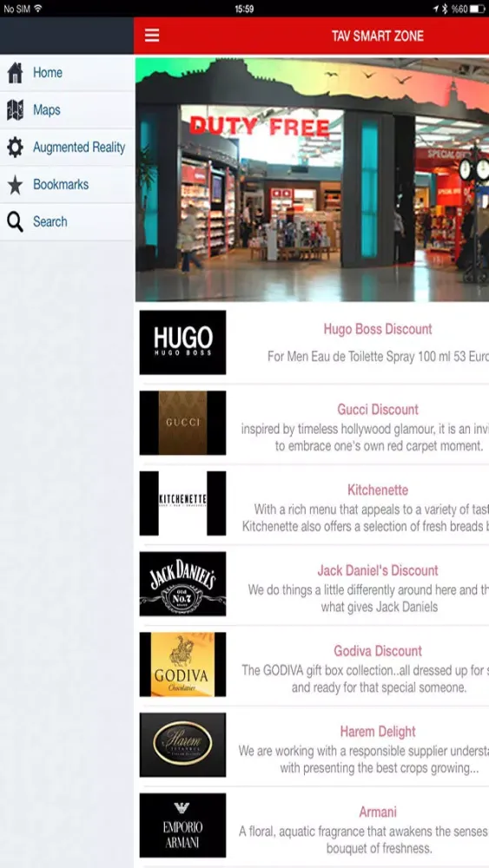Click the Augmented Reality gear icon

coord(15,148)
